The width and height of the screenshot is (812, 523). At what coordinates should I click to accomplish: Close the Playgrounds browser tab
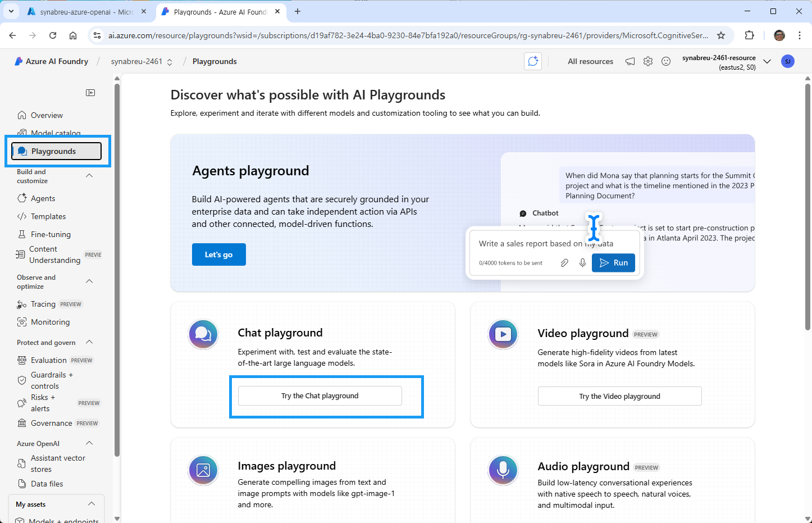tap(277, 11)
